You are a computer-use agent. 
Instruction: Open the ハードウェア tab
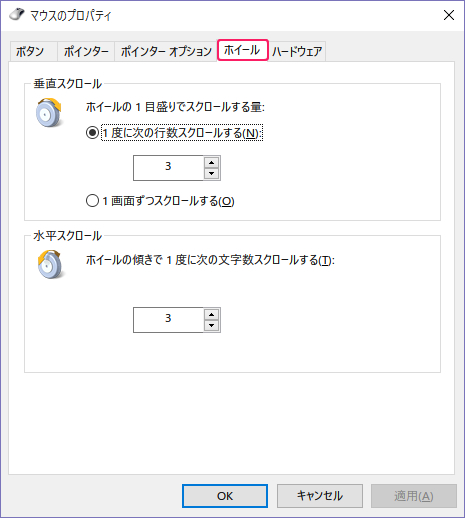[x=297, y=52]
